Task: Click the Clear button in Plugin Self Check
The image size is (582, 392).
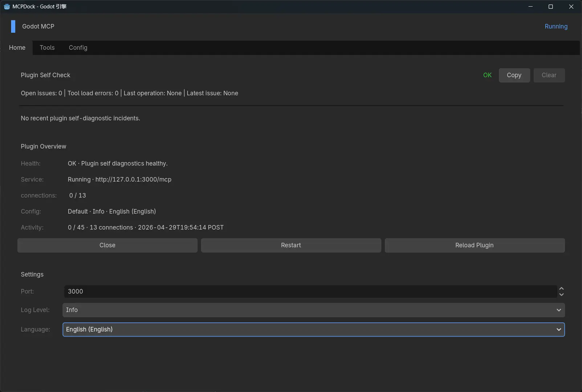Action: (549, 75)
